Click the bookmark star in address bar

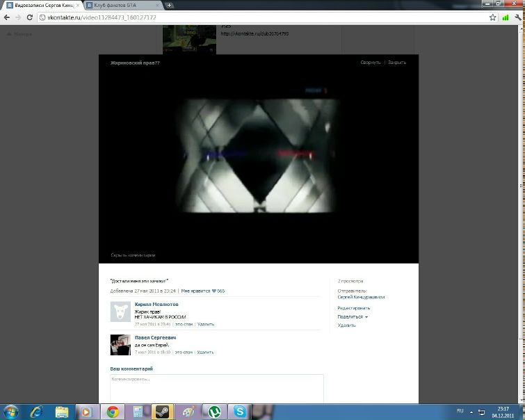(492, 17)
